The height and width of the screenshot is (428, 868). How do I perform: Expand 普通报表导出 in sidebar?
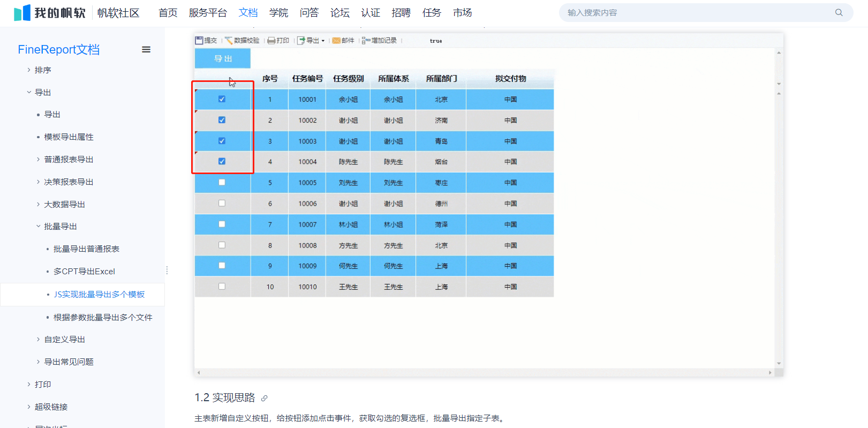click(38, 159)
